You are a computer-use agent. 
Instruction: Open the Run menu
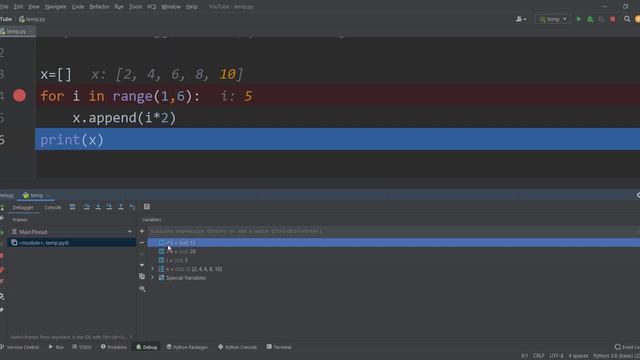(119, 7)
